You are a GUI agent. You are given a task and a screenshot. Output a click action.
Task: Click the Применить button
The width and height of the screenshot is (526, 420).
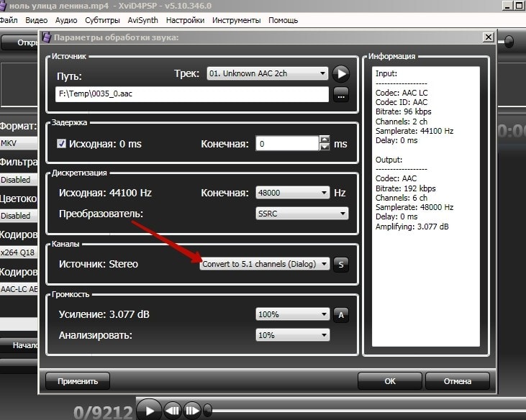[x=77, y=380]
